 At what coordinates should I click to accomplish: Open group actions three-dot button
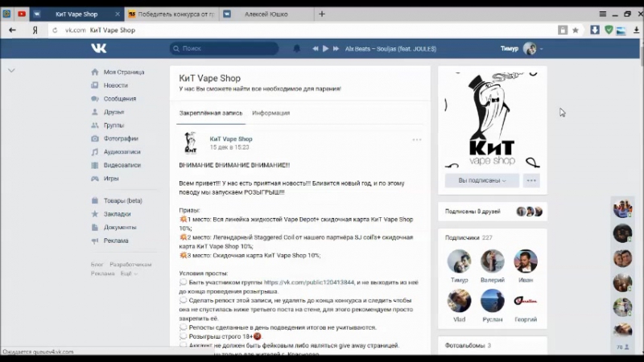(531, 180)
